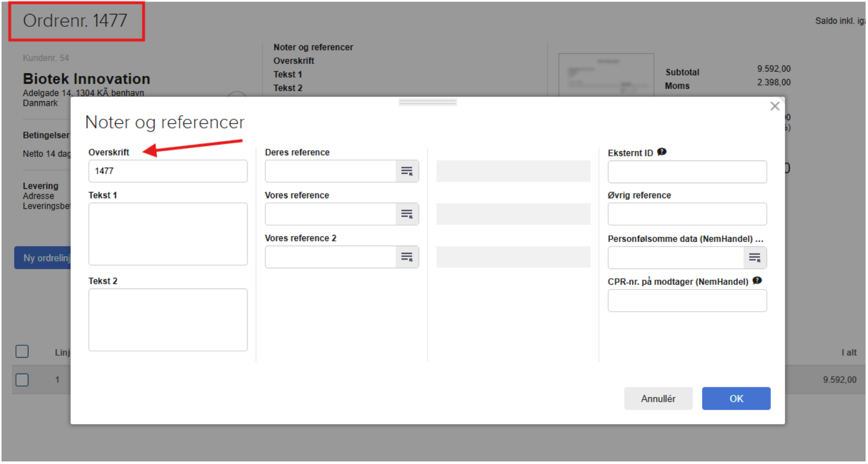The width and height of the screenshot is (868, 464).
Task: Open the invoice preview thumbnail
Action: pyautogui.click(x=606, y=75)
